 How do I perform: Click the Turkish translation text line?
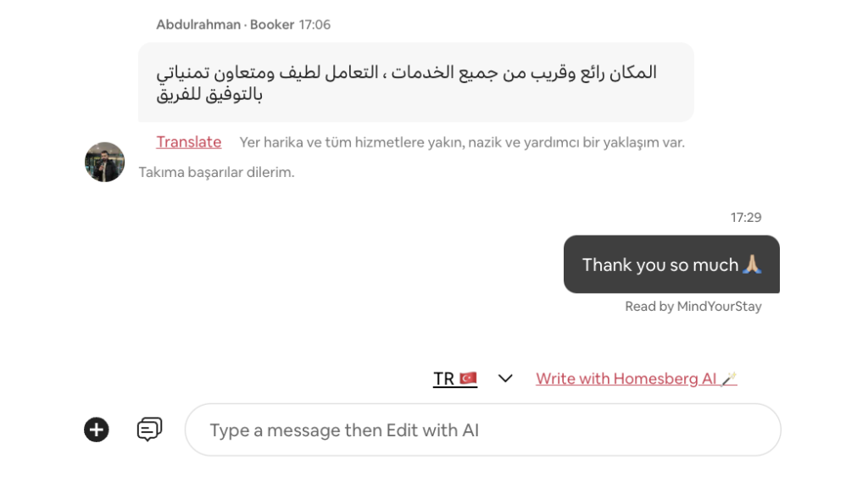click(x=462, y=143)
